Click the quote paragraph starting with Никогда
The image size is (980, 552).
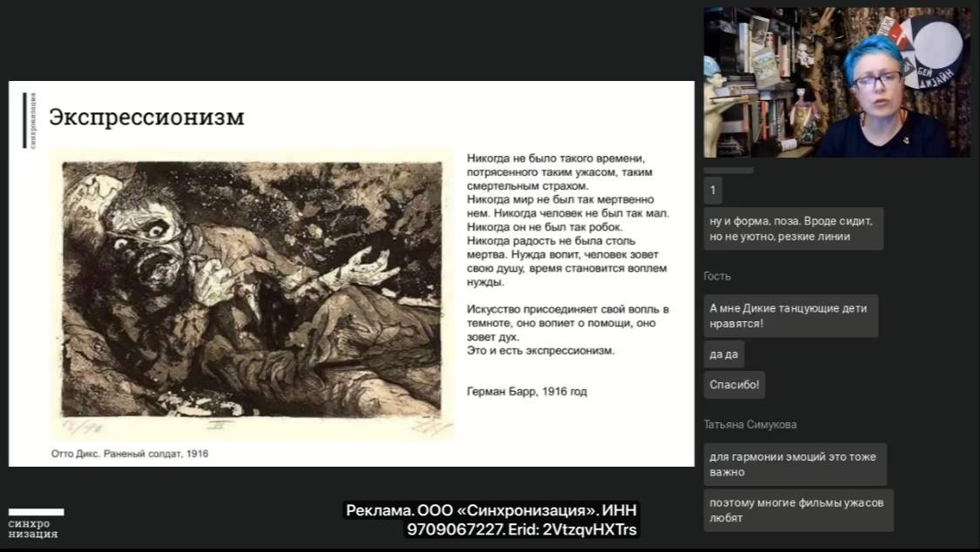pos(564,220)
